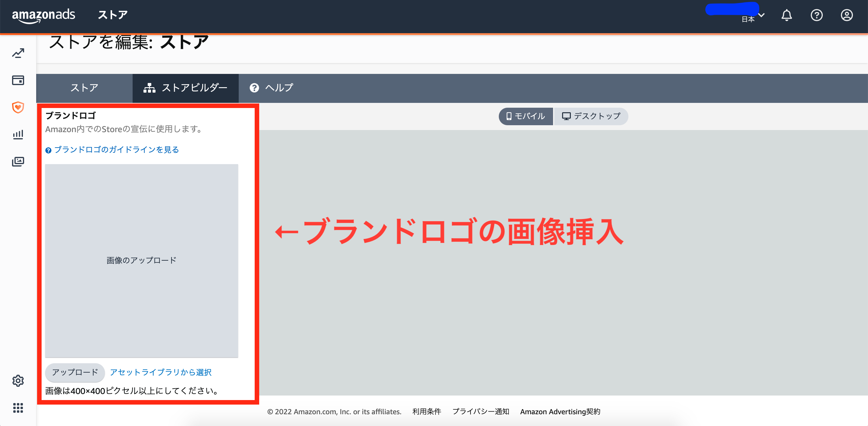Open the Amazon Advertising契約 footer link
868x426 pixels.
(560, 412)
